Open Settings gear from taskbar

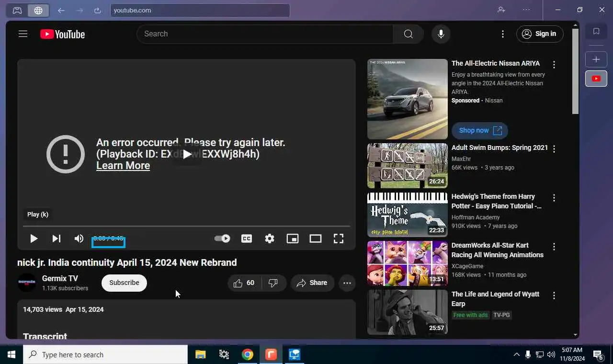(x=224, y=354)
